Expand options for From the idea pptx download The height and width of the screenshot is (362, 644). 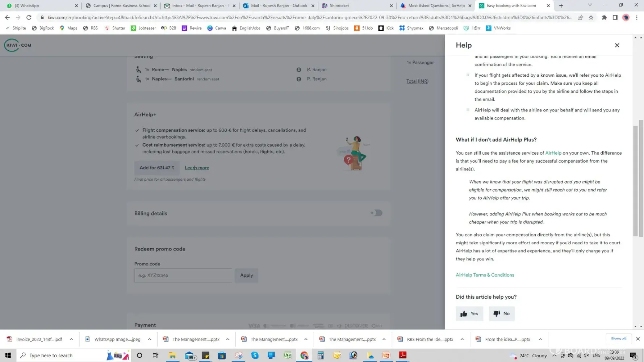coord(540,339)
